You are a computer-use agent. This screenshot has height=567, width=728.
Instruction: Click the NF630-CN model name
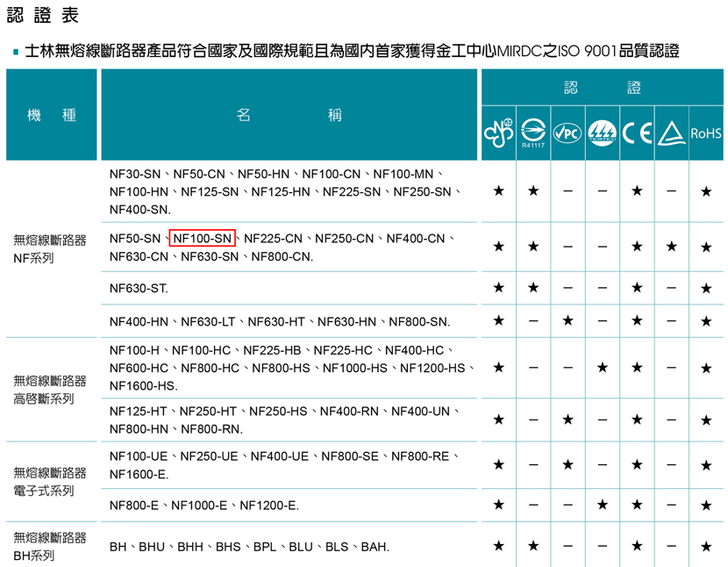coord(139,256)
